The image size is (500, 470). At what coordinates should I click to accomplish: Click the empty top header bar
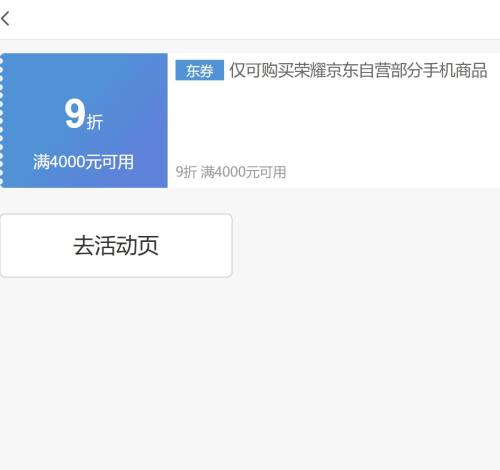(x=250, y=19)
